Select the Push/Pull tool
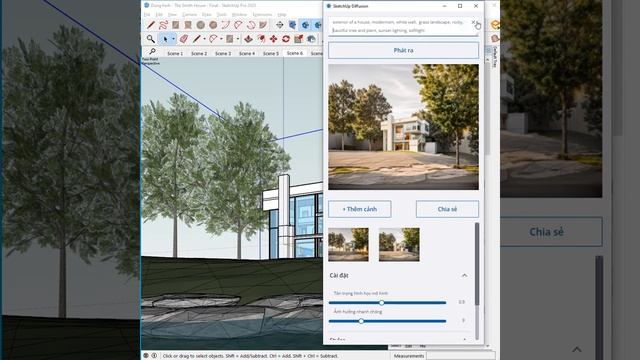640x360 pixels. click(x=248, y=39)
